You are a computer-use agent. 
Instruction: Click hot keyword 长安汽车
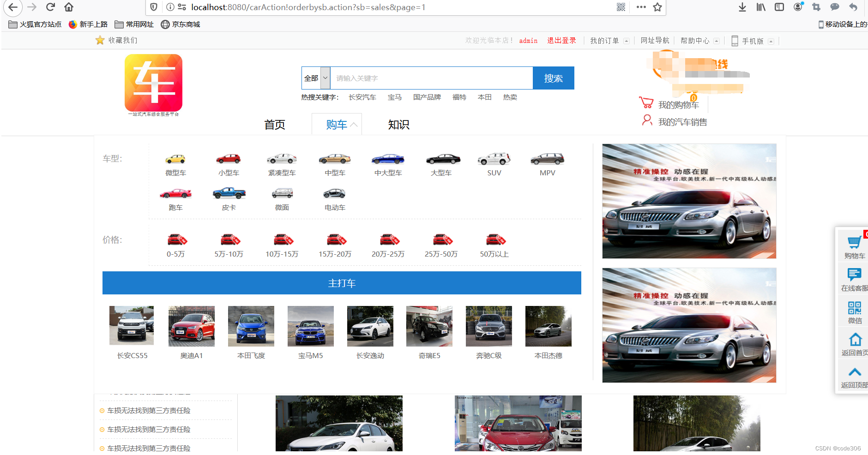(x=362, y=97)
